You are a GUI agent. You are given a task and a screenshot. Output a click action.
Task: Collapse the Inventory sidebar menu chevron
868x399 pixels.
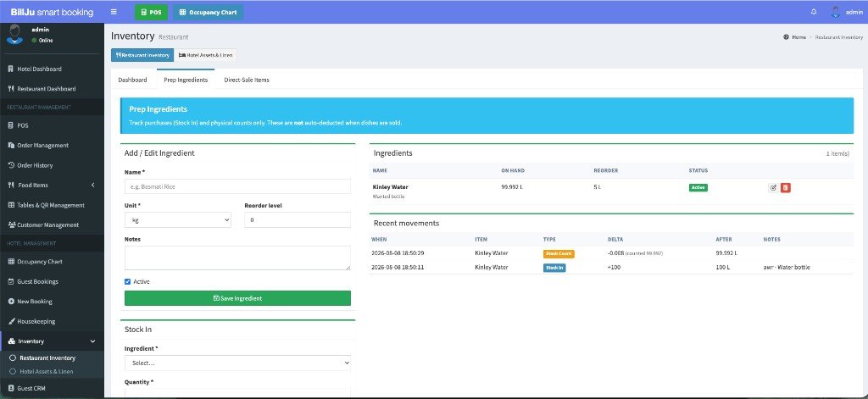(x=92, y=341)
